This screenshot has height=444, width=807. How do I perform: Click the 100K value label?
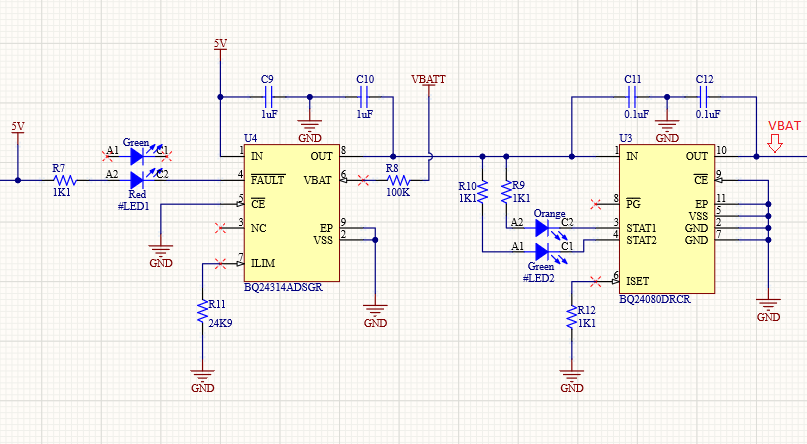point(398,193)
